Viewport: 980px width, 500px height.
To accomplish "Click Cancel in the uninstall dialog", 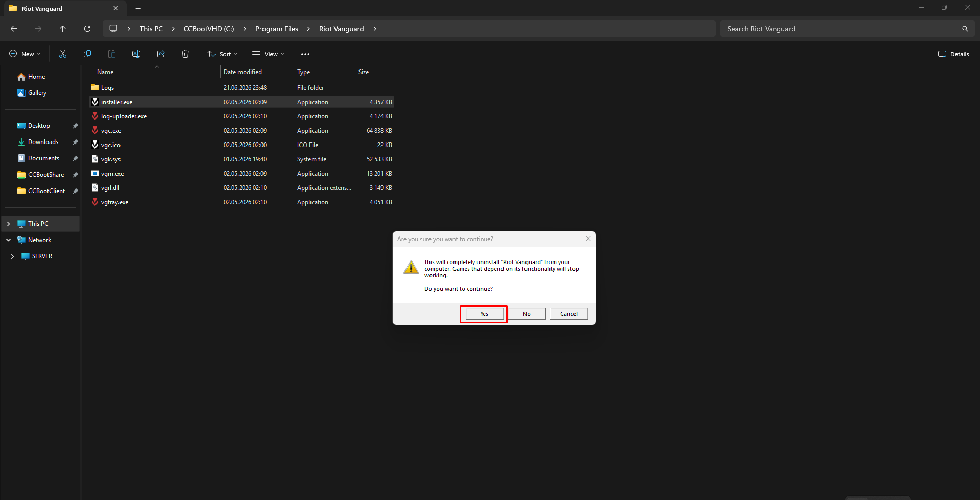I will click(x=569, y=314).
